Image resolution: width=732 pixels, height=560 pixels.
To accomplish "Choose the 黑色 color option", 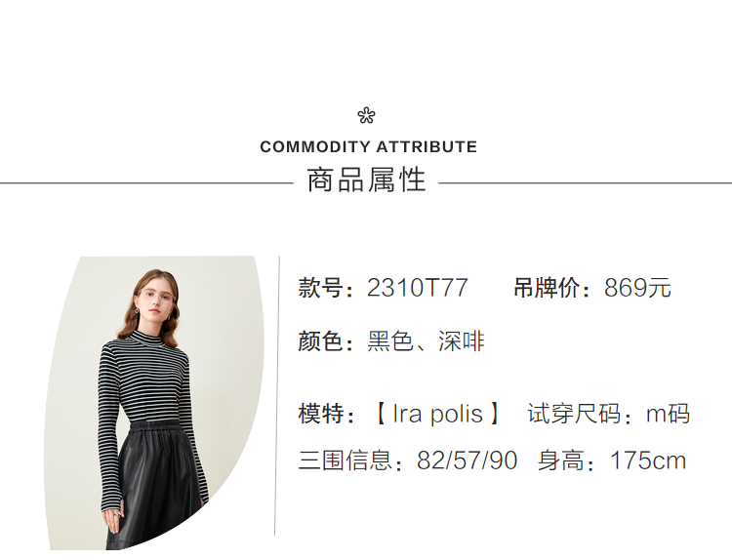I will click(390, 341).
